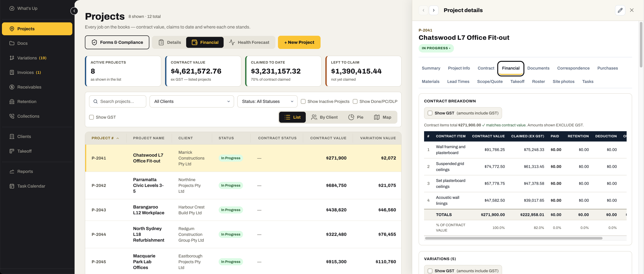Switch to the Contract tab
The width and height of the screenshot is (644, 274).
[x=486, y=68]
